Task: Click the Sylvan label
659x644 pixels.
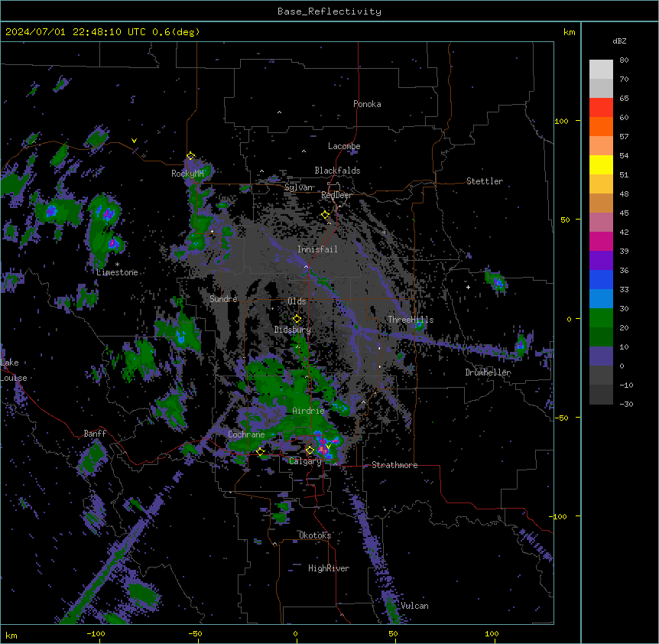Action: 298,187
